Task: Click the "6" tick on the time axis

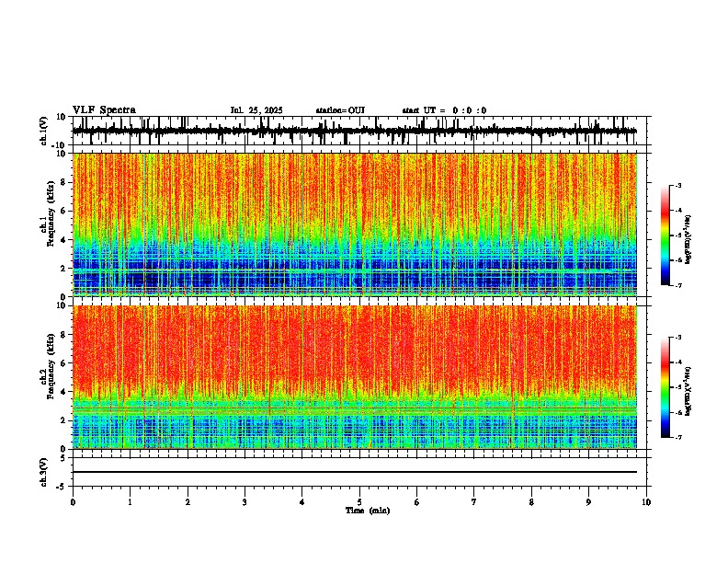Action: tap(417, 501)
